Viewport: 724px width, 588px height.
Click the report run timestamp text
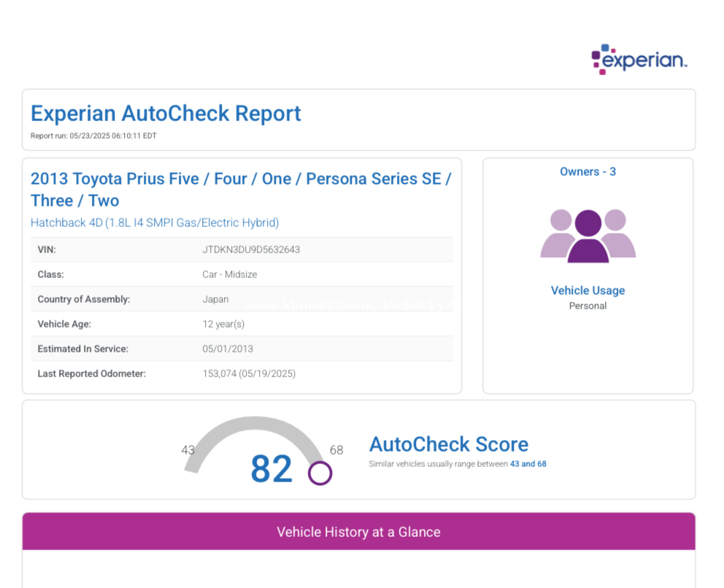tap(93, 136)
